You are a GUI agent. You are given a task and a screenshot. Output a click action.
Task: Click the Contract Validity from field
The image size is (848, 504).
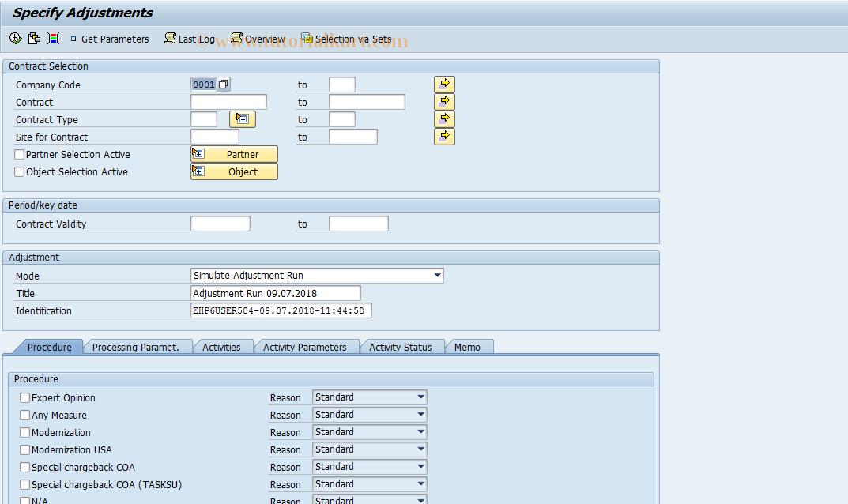coord(220,224)
